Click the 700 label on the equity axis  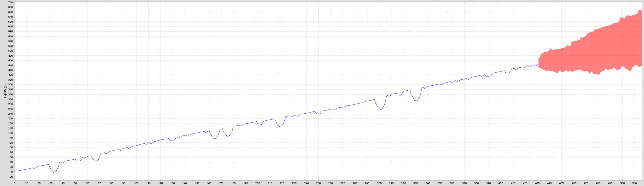point(10,2)
